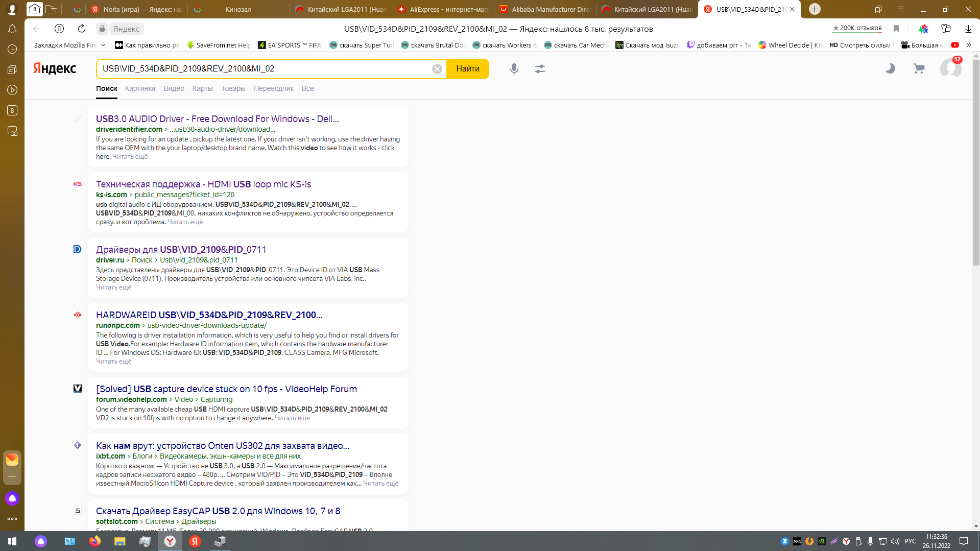This screenshot has width=980, height=551.
Task: Add a sidebar item with the plus icon
Action: [12, 476]
